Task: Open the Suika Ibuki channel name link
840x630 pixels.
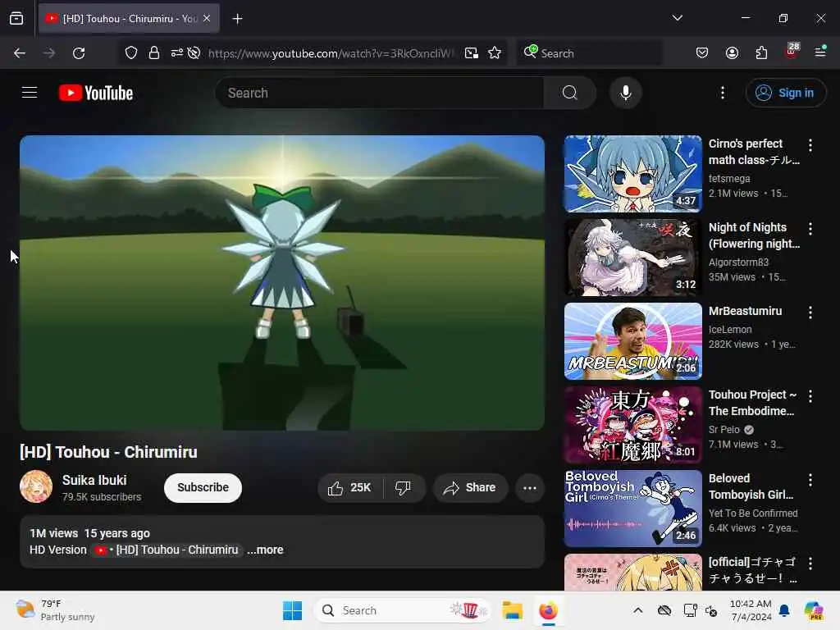Action: pyautogui.click(x=94, y=480)
